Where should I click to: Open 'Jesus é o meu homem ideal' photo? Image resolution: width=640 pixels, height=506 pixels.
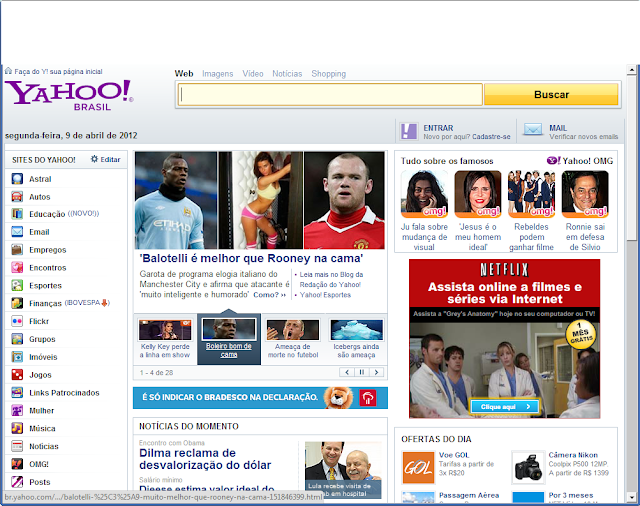[x=478, y=194]
